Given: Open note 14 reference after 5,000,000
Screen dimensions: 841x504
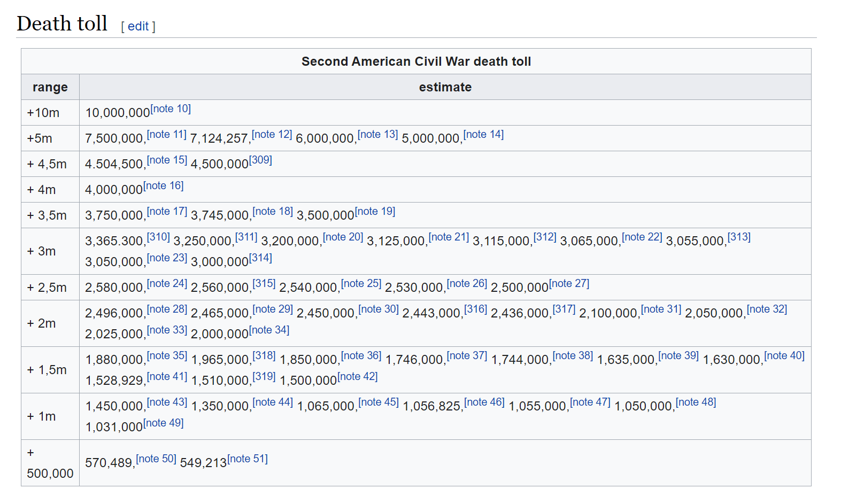Looking at the screenshot, I should click(x=483, y=134).
